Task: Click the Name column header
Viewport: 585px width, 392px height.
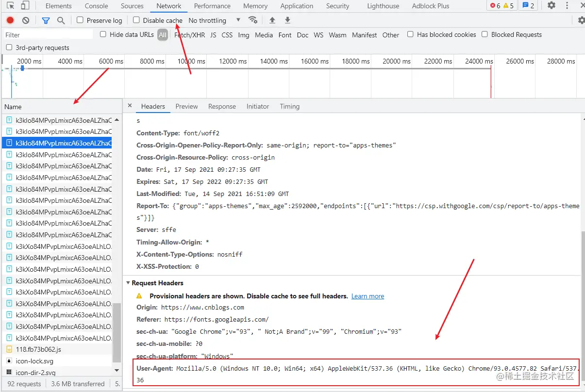Action: (62, 106)
